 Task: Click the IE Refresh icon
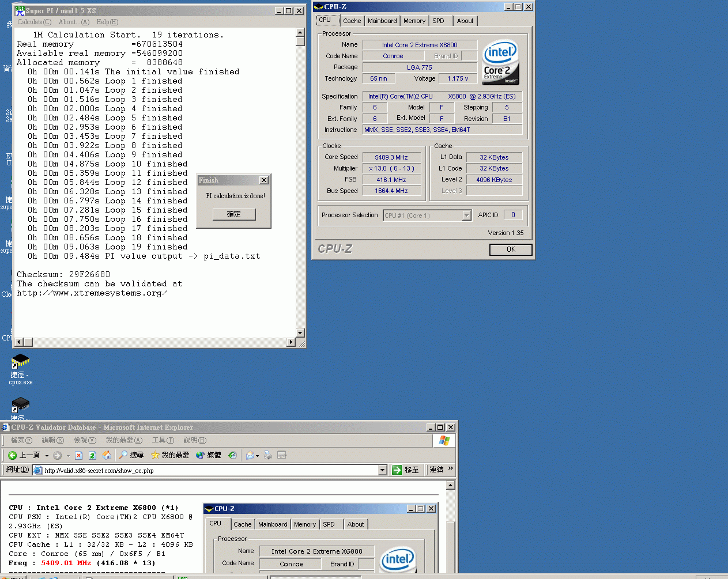click(92, 455)
